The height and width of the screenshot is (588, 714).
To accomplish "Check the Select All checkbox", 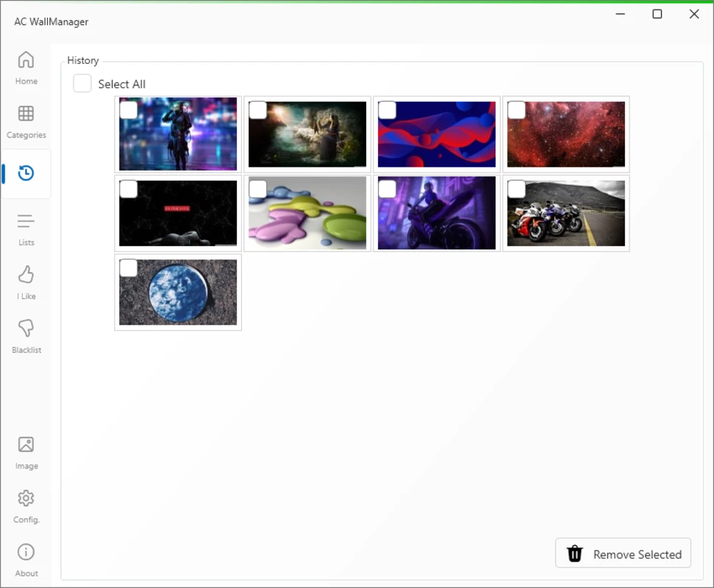I will coord(82,84).
